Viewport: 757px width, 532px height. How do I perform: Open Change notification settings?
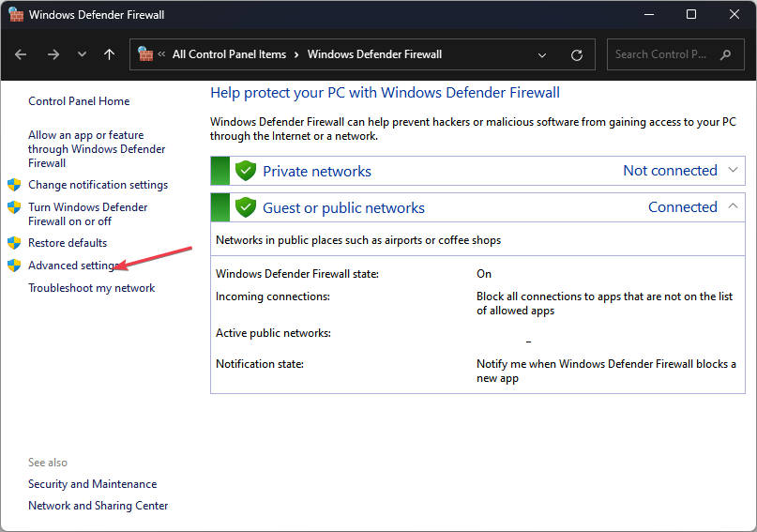(x=98, y=185)
